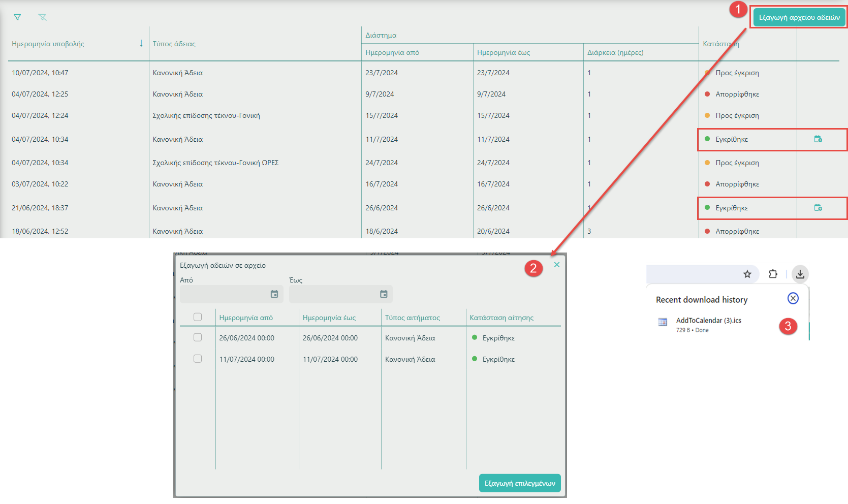This screenshot has height=504, width=848.
Task: Click the 20/6/2024 end date cell
Action: click(x=493, y=231)
